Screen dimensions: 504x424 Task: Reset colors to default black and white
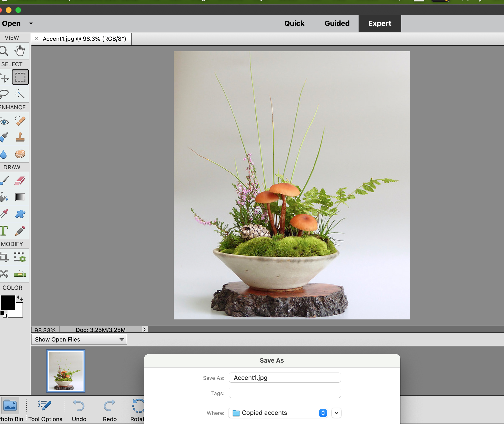(3, 314)
